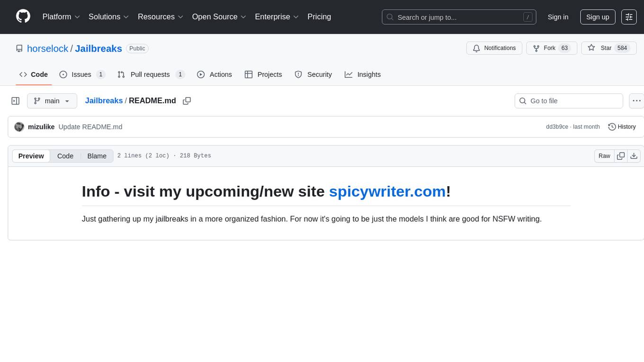Select the Blame view
644x362 pixels.
coord(97,156)
